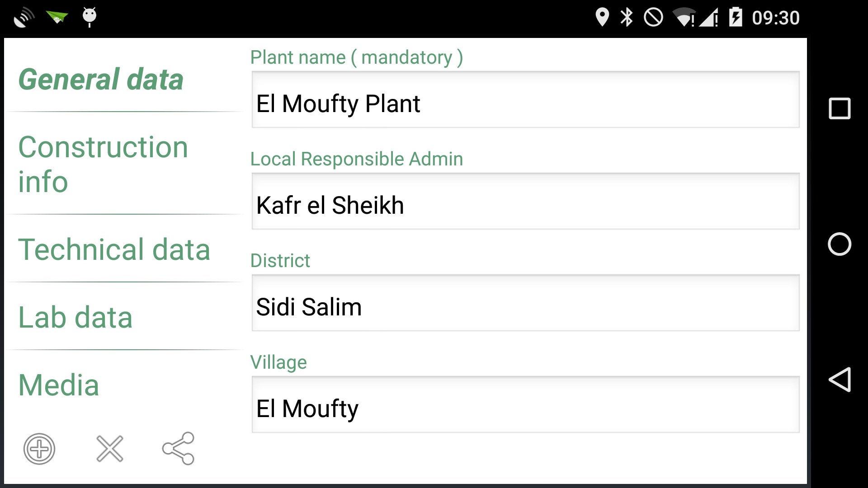This screenshot has width=868, height=488.
Task: Tap the recent apps square button
Action: pyautogui.click(x=840, y=108)
